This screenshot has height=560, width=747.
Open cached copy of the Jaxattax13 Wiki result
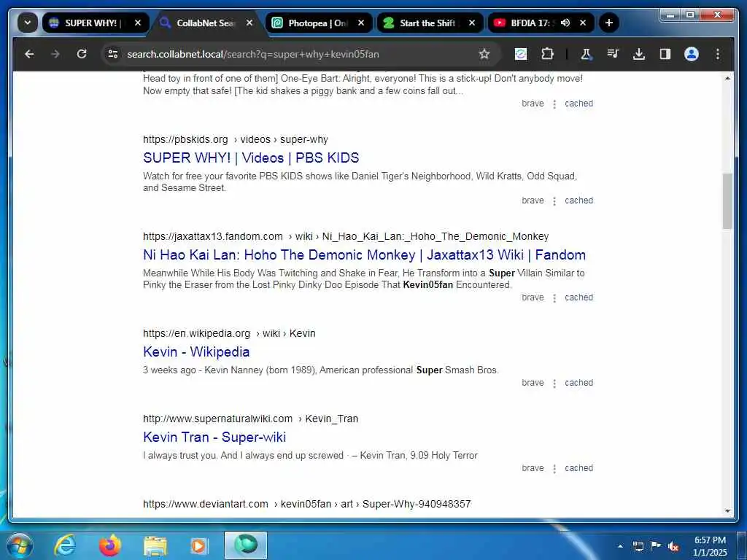pyautogui.click(x=578, y=297)
